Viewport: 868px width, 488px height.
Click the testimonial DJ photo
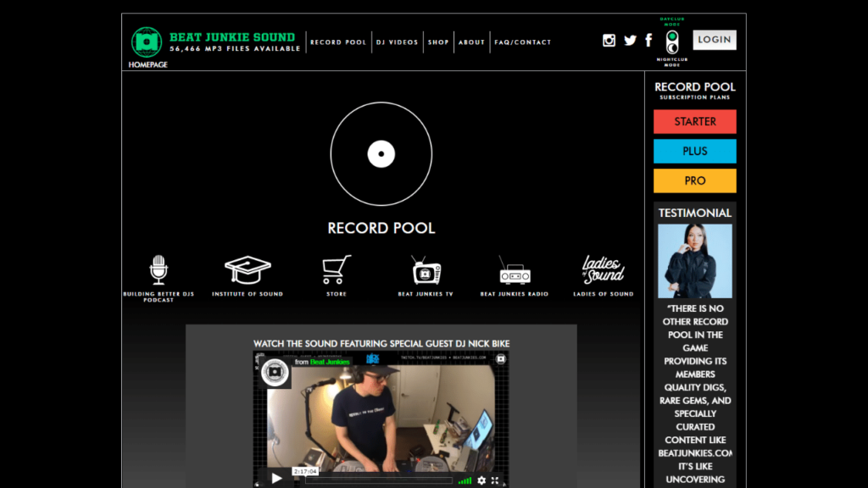pyautogui.click(x=695, y=261)
